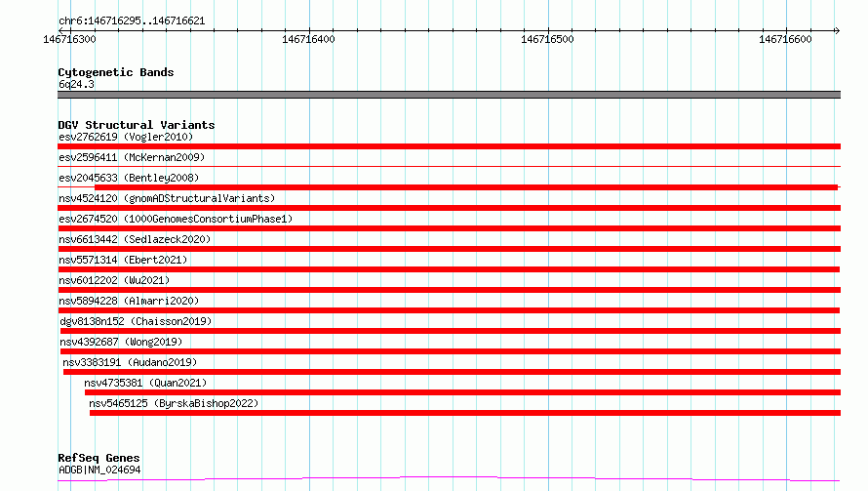Screen dimensions: 868x491
Task: Click the red bar under esv2674520
Action: pos(449,228)
